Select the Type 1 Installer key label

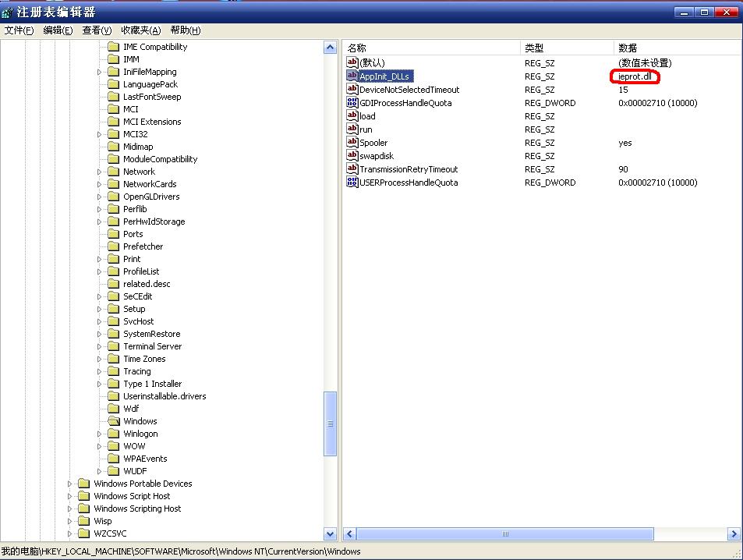point(152,384)
